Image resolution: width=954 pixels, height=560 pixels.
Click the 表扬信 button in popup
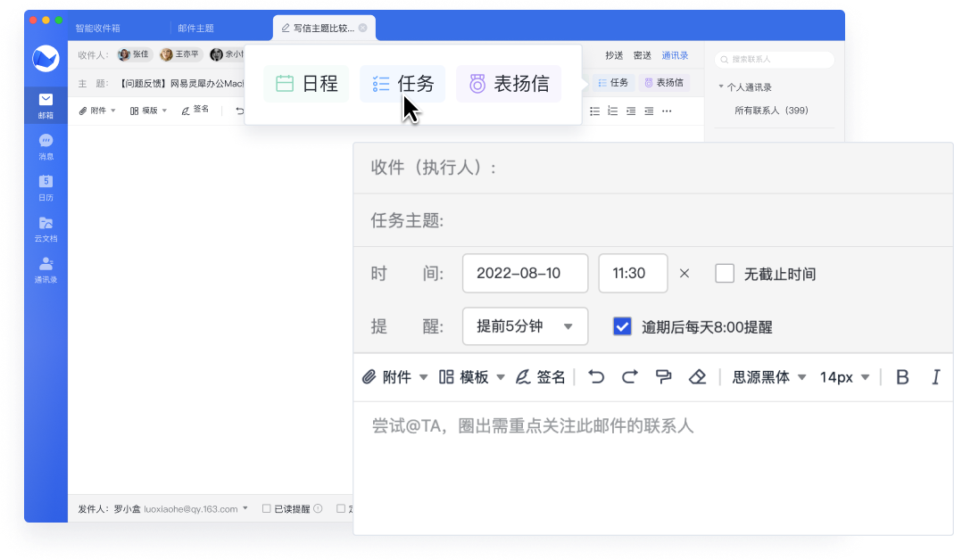(509, 84)
